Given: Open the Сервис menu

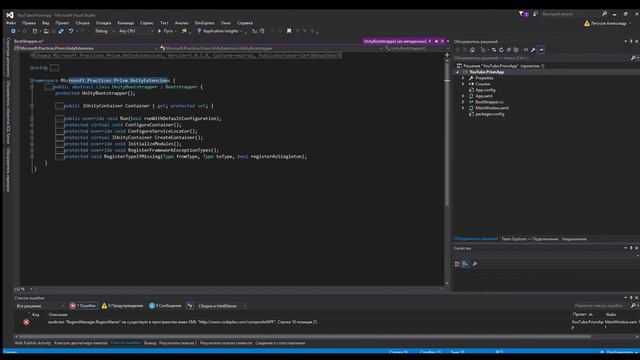Looking at the screenshot, I should (x=147, y=23).
